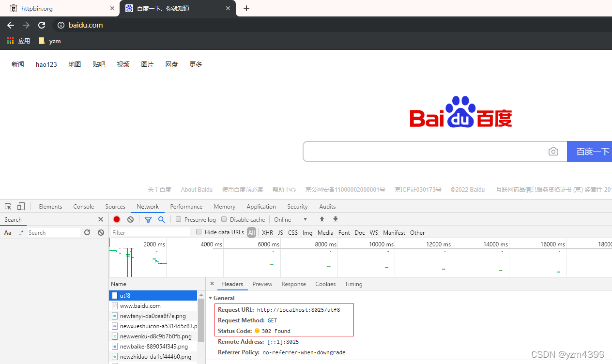Switch to the Sources panel

coord(115,207)
